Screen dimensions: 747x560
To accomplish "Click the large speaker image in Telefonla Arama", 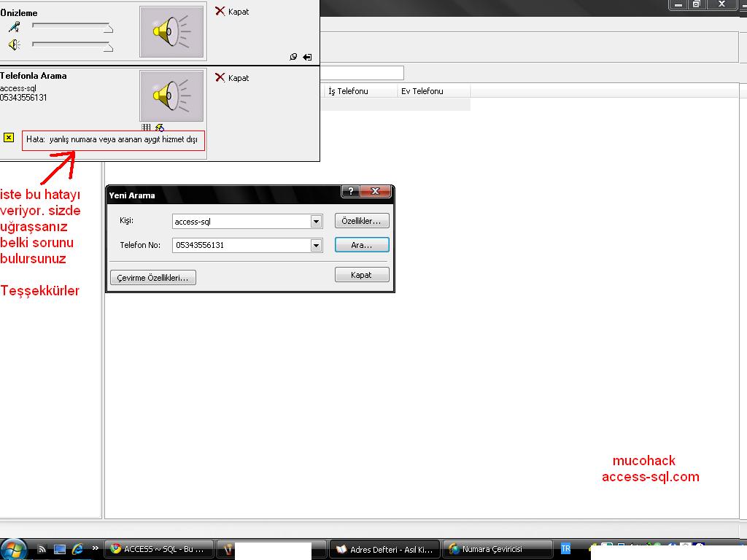I will pyautogui.click(x=172, y=96).
